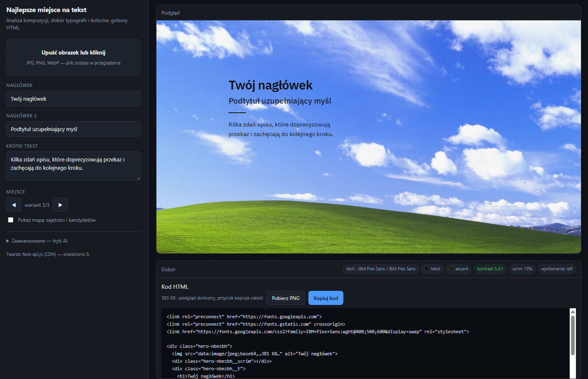
Task: Click the tech · IBM Plex Sans chip
Action: [381, 269]
